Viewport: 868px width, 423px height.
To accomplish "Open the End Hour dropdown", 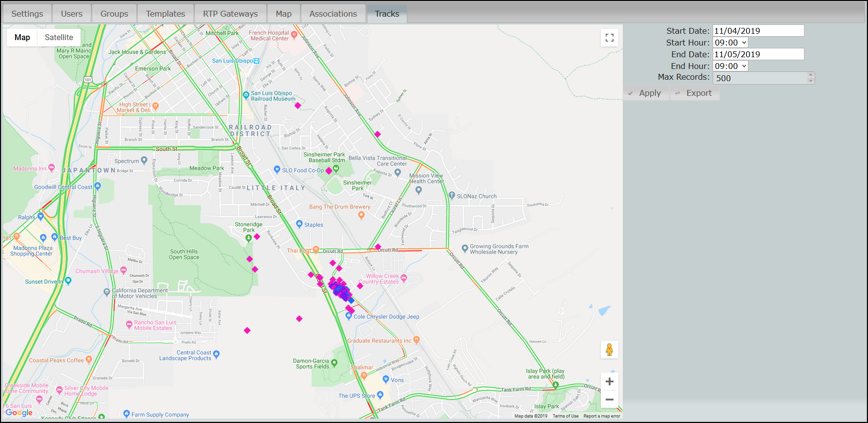I will click(x=730, y=66).
